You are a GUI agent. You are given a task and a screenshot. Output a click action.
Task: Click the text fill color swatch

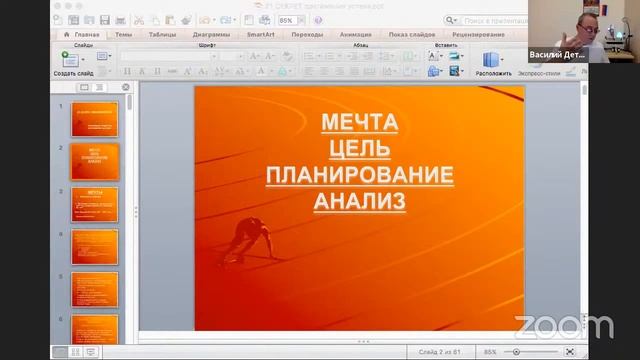tap(282, 71)
